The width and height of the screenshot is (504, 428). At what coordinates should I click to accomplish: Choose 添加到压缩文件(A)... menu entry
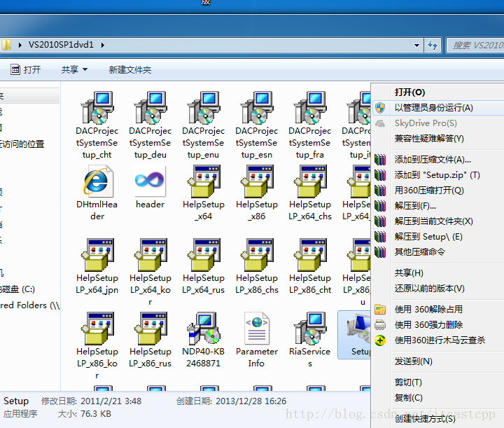433,160
